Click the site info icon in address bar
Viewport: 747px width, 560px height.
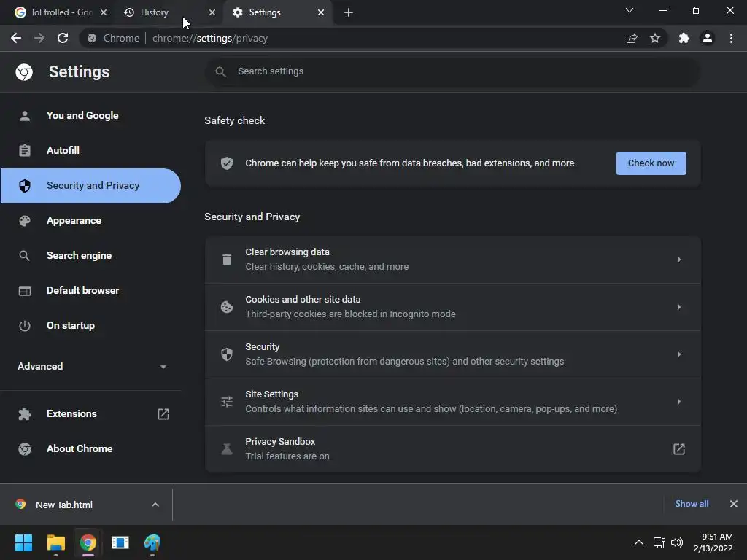coord(92,38)
